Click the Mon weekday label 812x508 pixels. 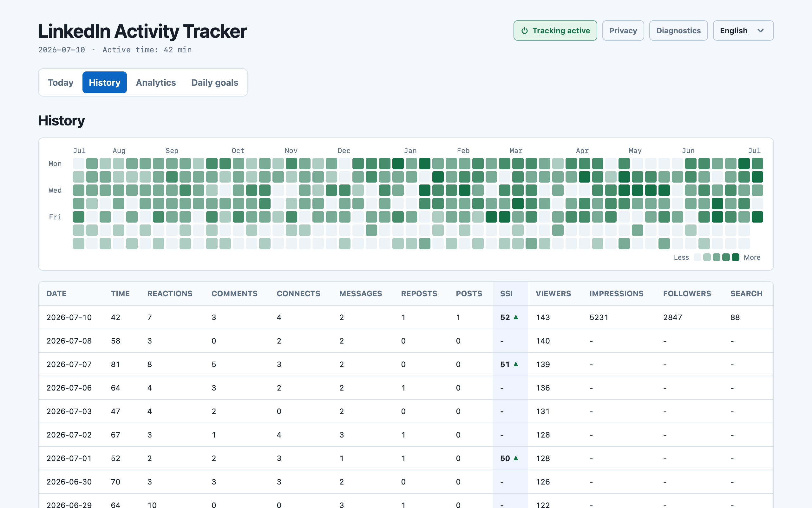(55, 164)
